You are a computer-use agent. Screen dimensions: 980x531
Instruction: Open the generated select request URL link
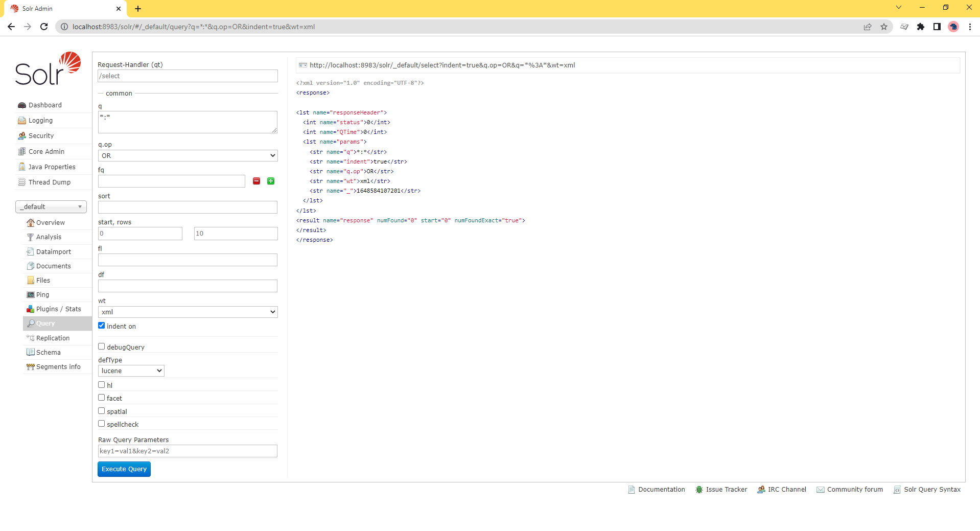(x=442, y=65)
